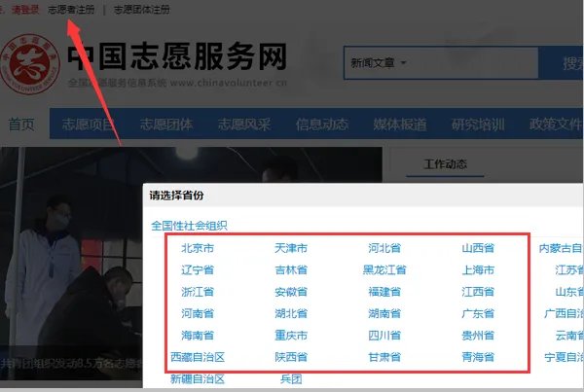The width and height of the screenshot is (584, 392).
Task: Select 天津市 in province list
Action: [291, 248]
